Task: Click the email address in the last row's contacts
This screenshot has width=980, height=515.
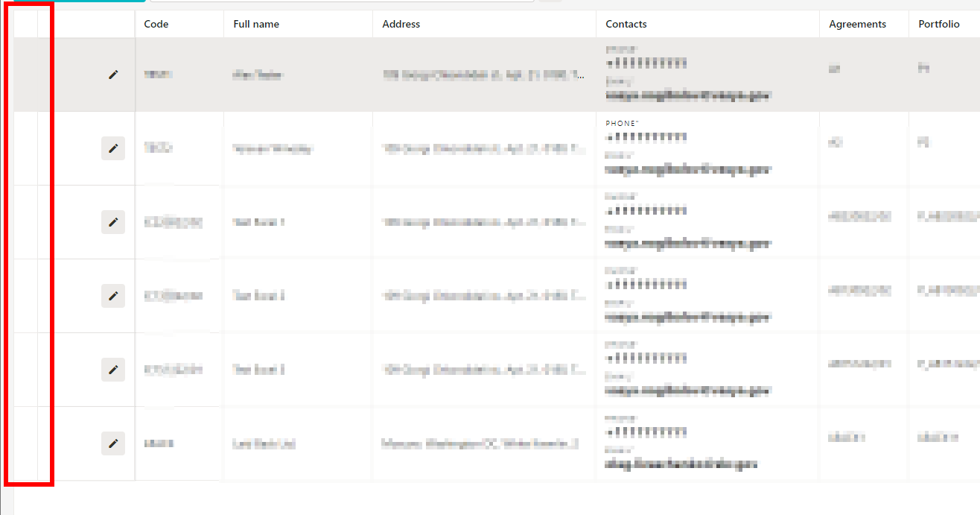Action: pos(681,464)
